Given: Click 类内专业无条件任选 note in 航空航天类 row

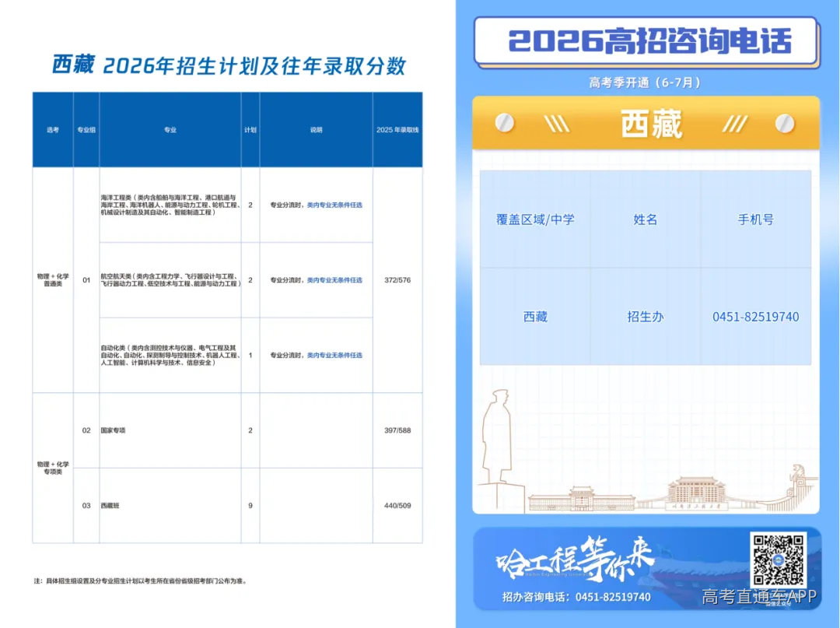Looking at the screenshot, I should (334, 279).
